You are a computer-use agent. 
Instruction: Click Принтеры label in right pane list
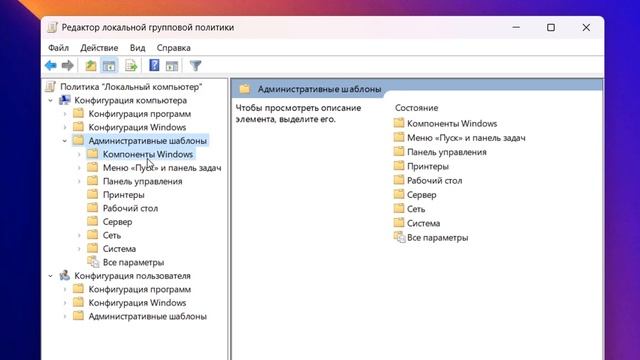pos(428,166)
